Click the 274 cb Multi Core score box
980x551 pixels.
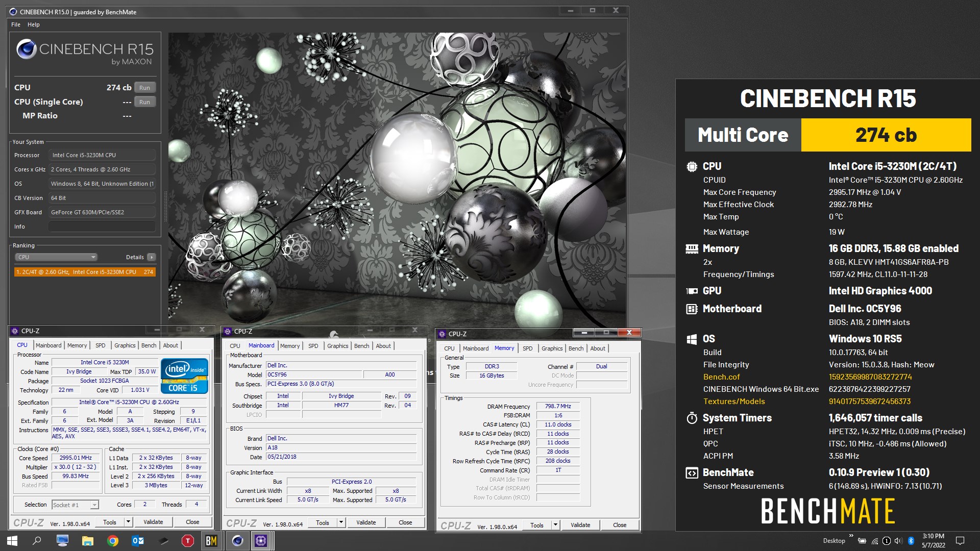(x=886, y=135)
